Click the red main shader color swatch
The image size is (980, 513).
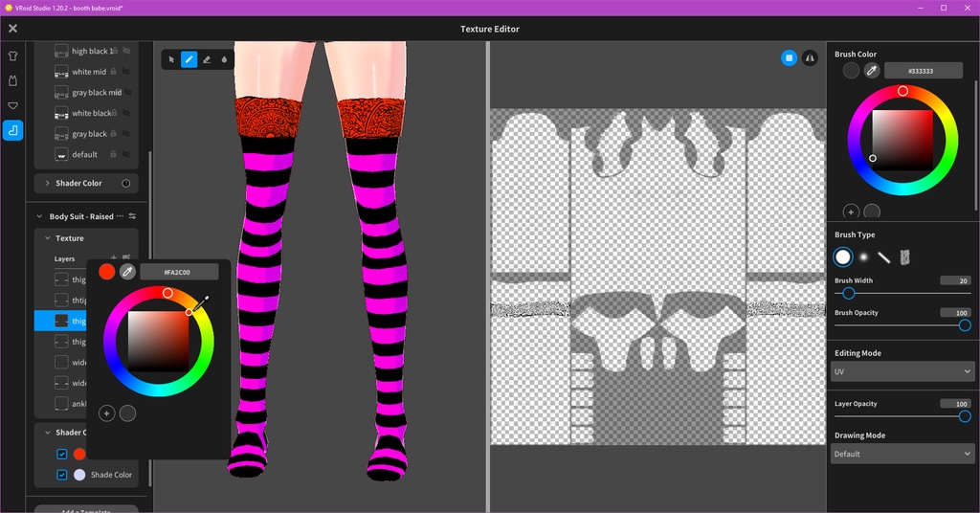[79, 454]
